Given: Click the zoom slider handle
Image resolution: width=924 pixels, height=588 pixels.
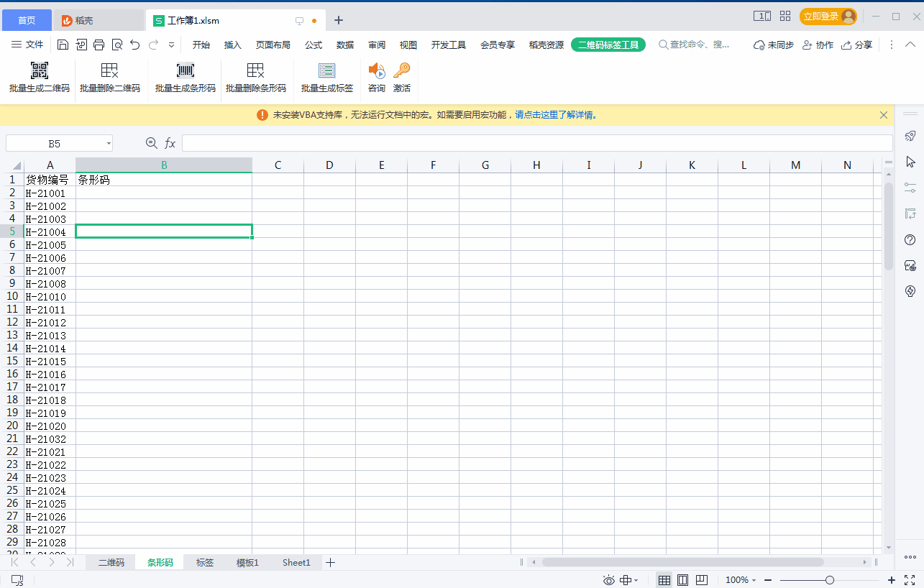Looking at the screenshot, I should (x=830, y=580).
